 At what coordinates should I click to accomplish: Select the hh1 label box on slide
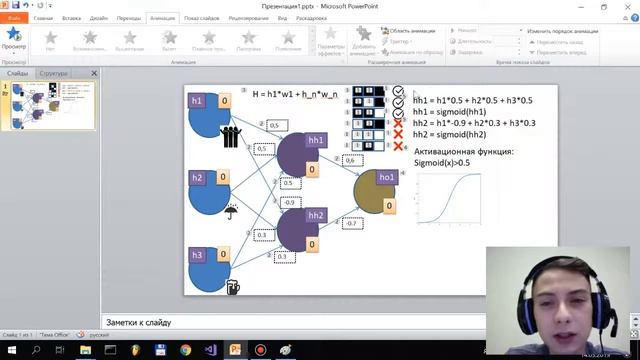(316, 140)
